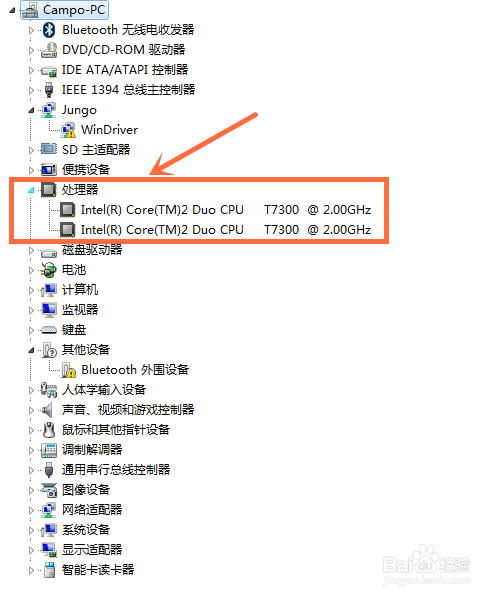The width and height of the screenshot is (500, 598).
Task: Select the 智能卡读卡器 item
Action: tap(98, 569)
